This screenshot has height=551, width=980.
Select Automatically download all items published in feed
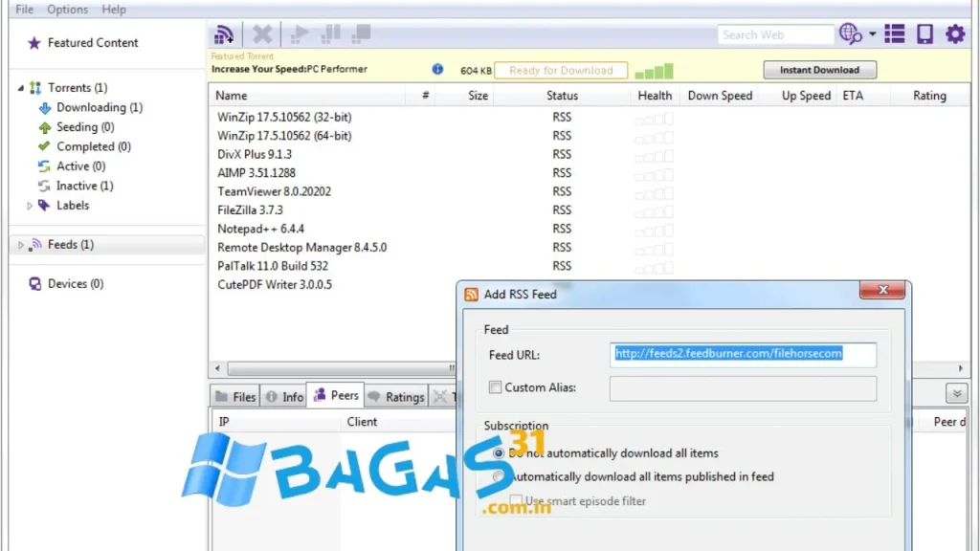pyautogui.click(x=498, y=476)
